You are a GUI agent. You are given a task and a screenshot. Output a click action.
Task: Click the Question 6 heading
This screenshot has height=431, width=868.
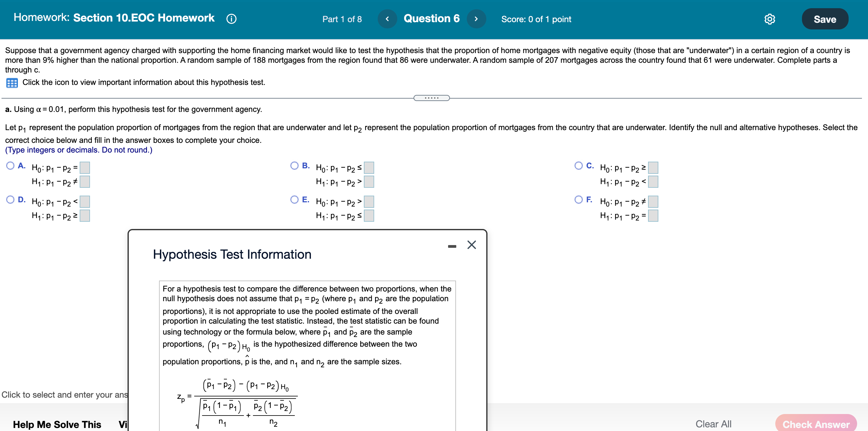432,19
